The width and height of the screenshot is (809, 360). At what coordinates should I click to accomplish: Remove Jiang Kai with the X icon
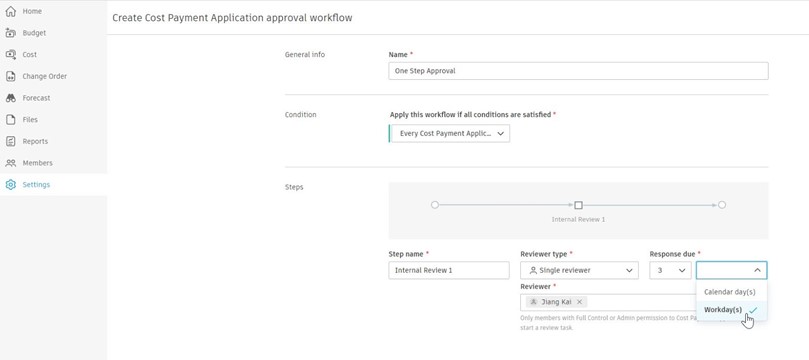click(579, 302)
